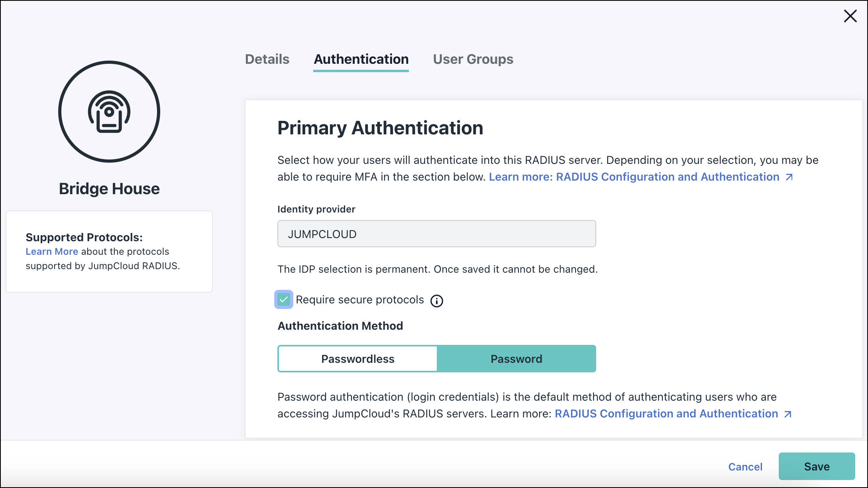Open the User Groups tab

[x=473, y=59]
